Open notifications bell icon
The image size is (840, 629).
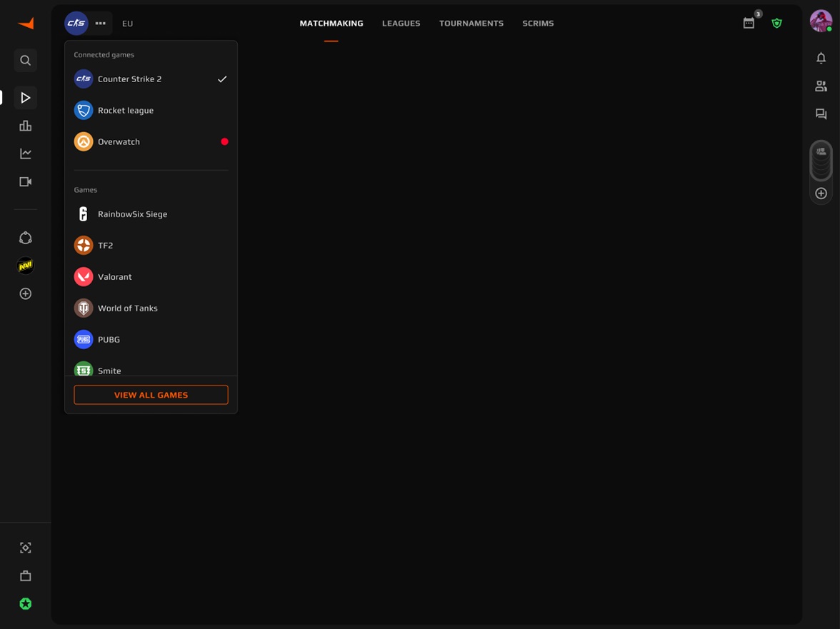click(x=821, y=58)
